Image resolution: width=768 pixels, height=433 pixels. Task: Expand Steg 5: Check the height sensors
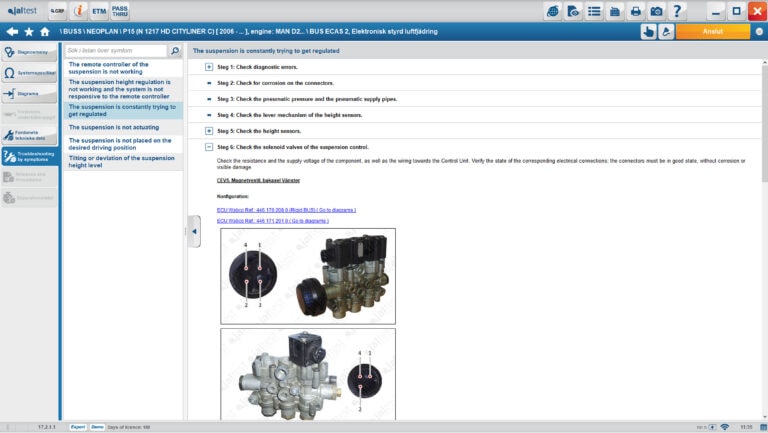pos(209,131)
